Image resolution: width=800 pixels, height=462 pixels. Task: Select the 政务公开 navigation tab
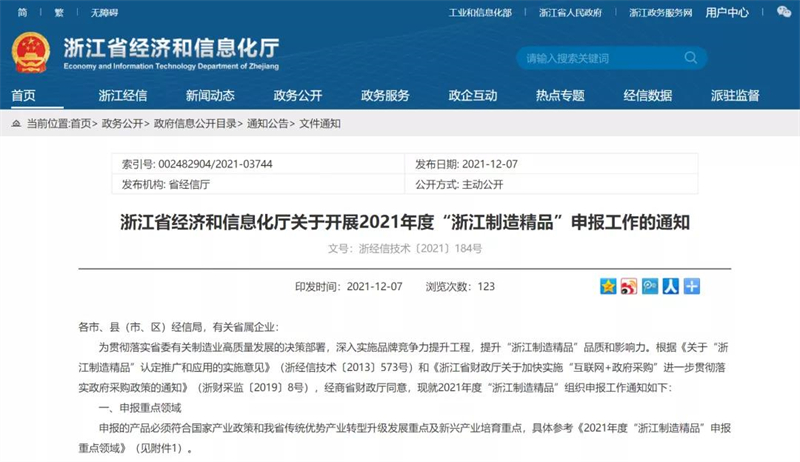coord(297,95)
